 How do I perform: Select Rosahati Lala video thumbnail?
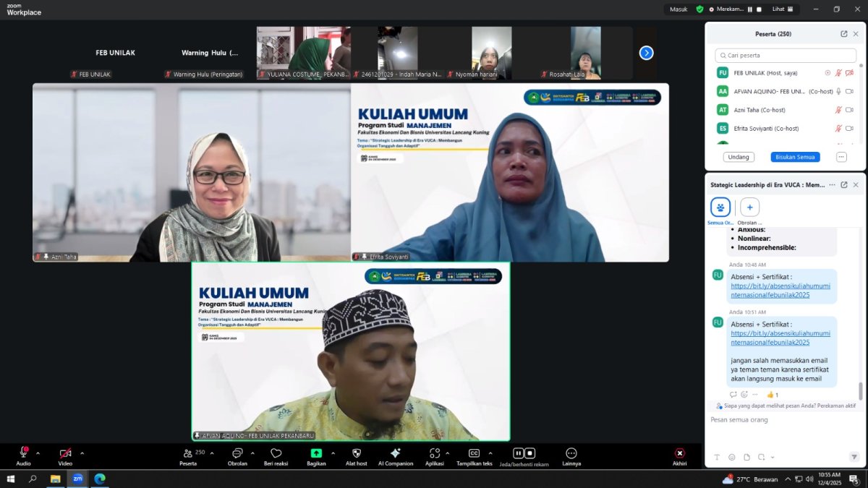(586, 53)
